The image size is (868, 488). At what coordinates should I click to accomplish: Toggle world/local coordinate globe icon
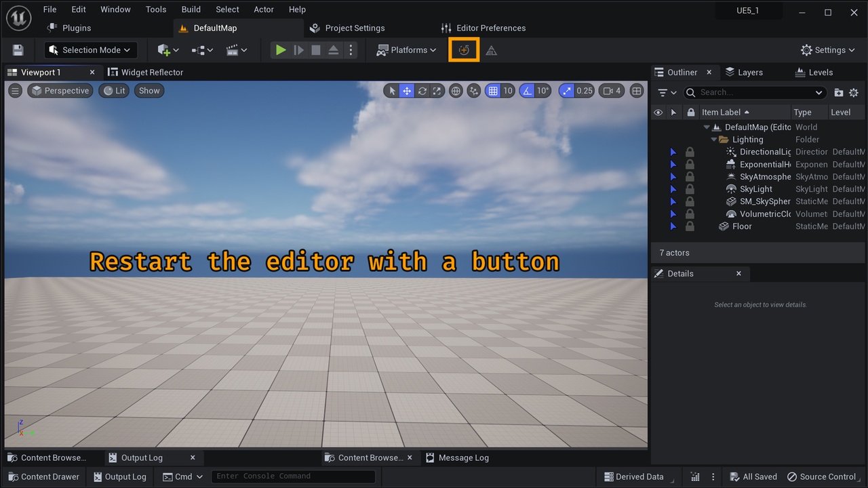tap(456, 91)
